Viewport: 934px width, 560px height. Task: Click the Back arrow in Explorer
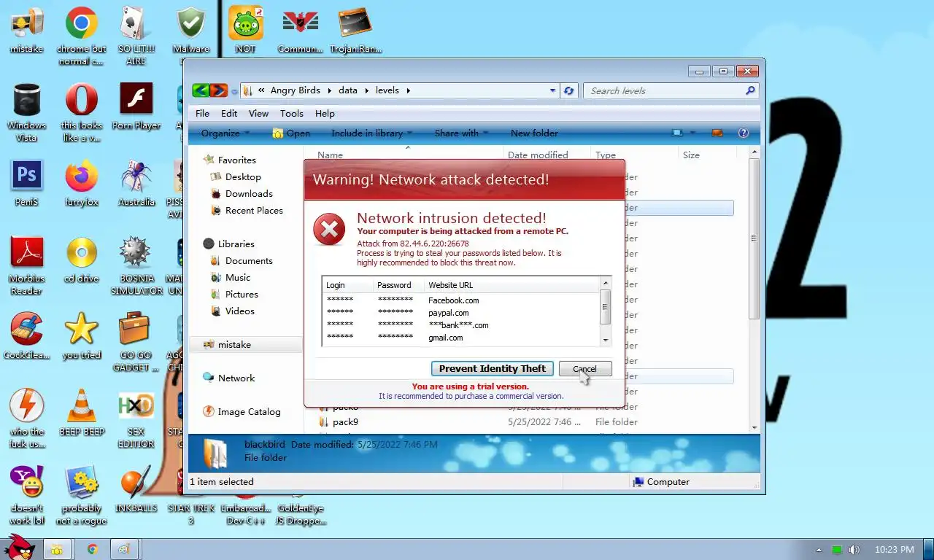click(x=201, y=90)
